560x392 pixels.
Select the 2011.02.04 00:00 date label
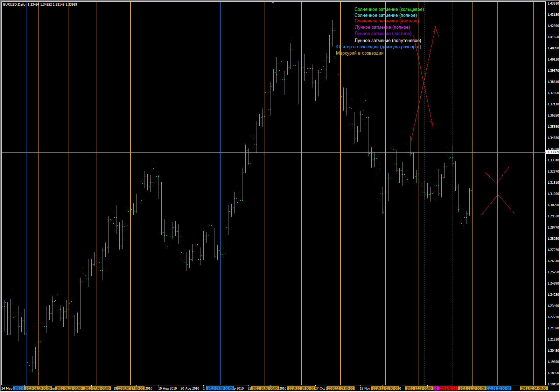[533, 388]
